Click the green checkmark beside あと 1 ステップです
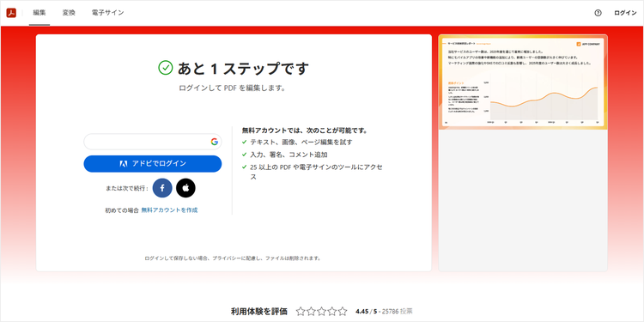 point(165,68)
